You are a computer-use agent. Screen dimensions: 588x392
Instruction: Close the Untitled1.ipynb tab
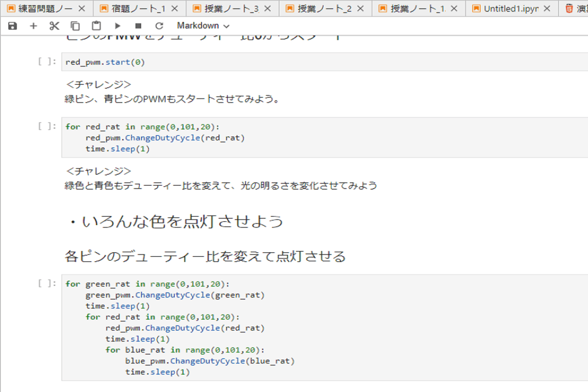click(x=547, y=9)
